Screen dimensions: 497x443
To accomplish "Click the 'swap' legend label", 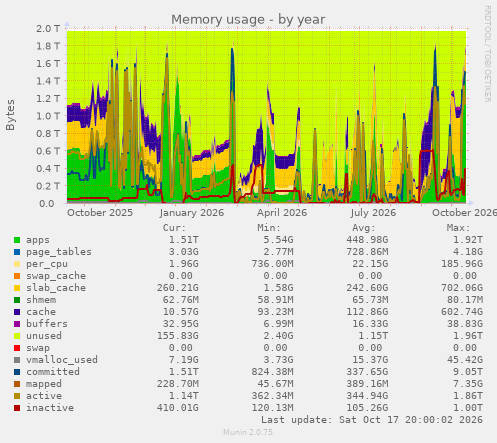I will [38, 348].
